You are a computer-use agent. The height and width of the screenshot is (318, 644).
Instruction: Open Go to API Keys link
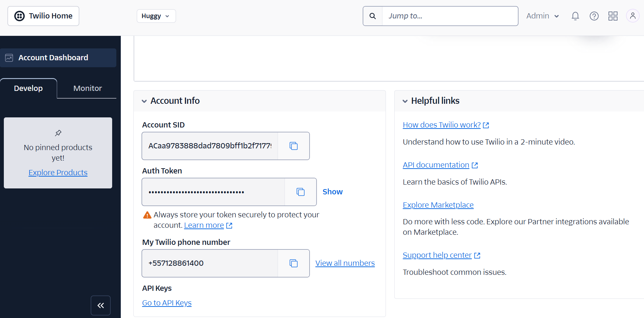pos(167,303)
